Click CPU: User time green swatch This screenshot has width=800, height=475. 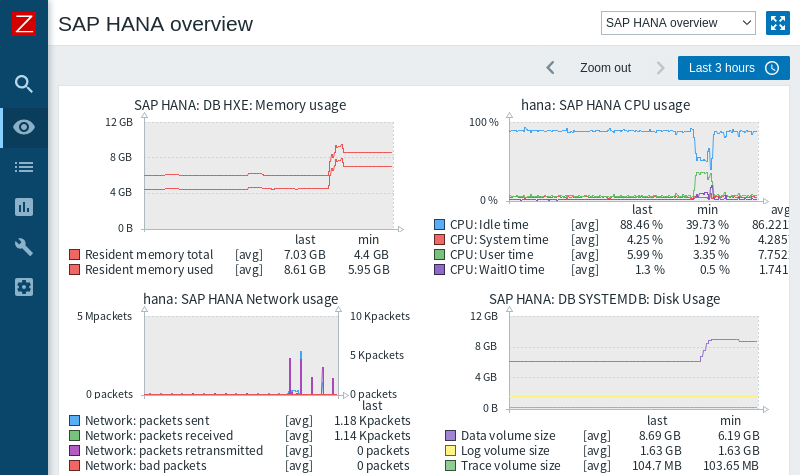(439, 255)
